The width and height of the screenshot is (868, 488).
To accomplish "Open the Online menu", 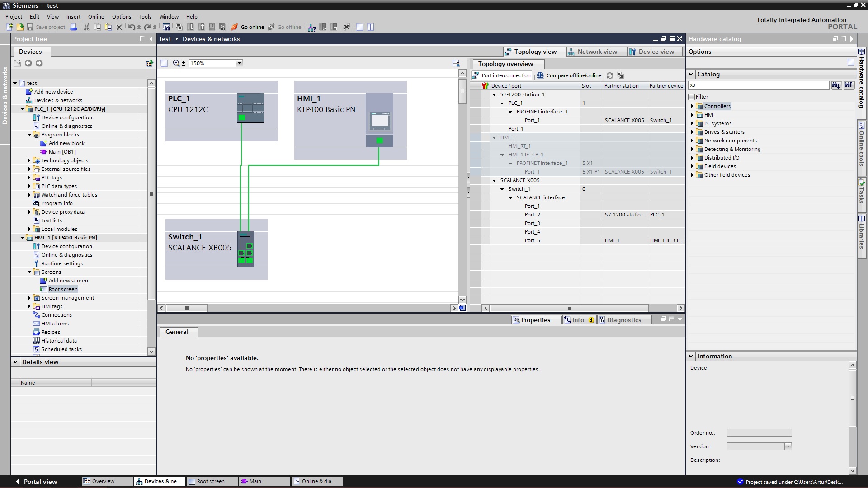I will point(96,17).
